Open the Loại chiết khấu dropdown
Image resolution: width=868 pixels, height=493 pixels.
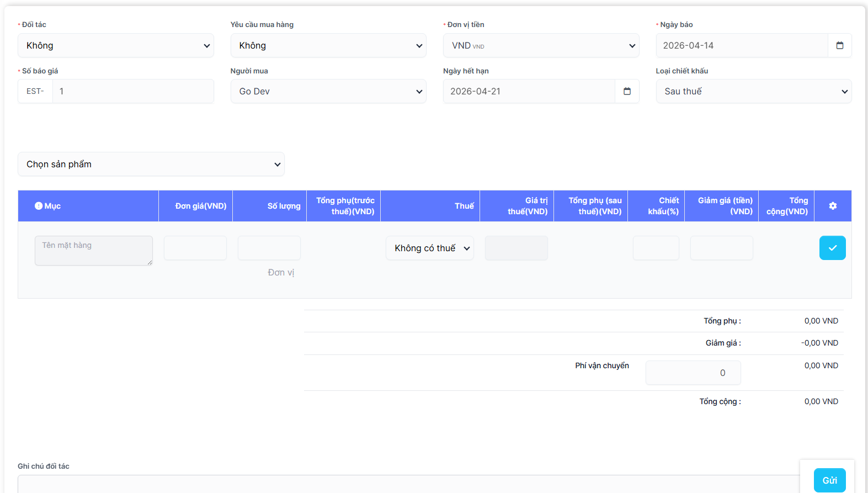(753, 91)
